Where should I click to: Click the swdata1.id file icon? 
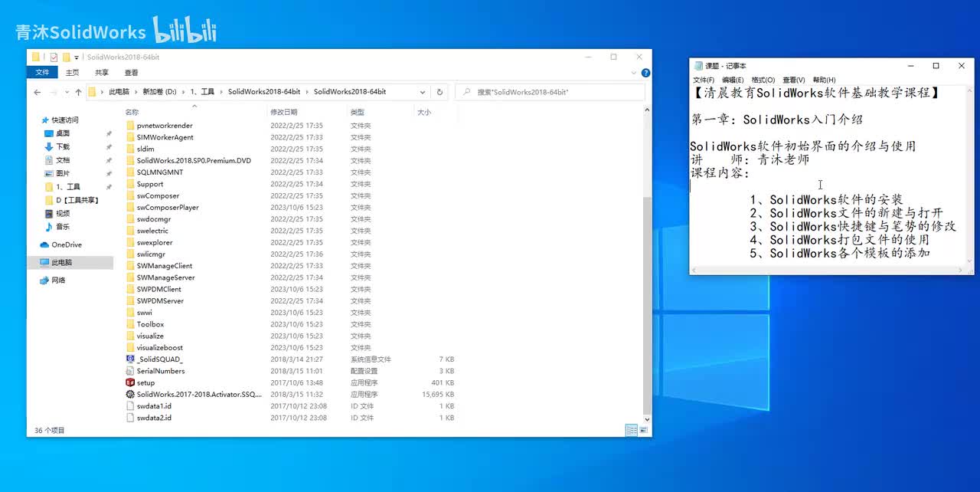point(130,406)
